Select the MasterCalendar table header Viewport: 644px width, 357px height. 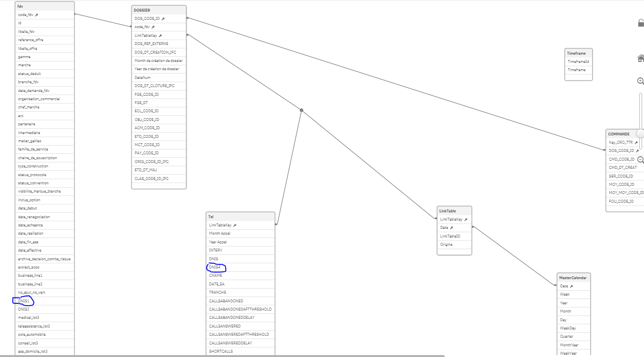point(574,278)
